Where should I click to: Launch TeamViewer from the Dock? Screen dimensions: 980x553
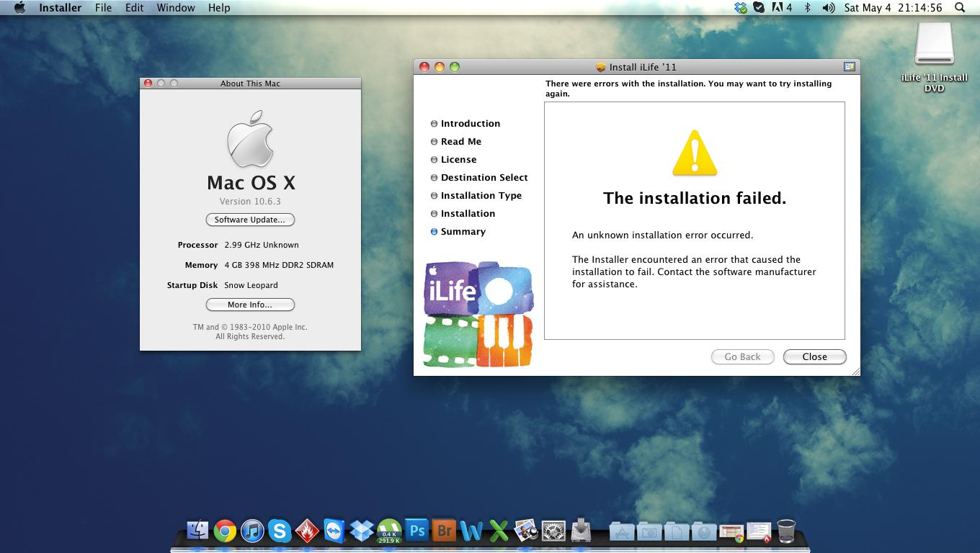[334, 531]
